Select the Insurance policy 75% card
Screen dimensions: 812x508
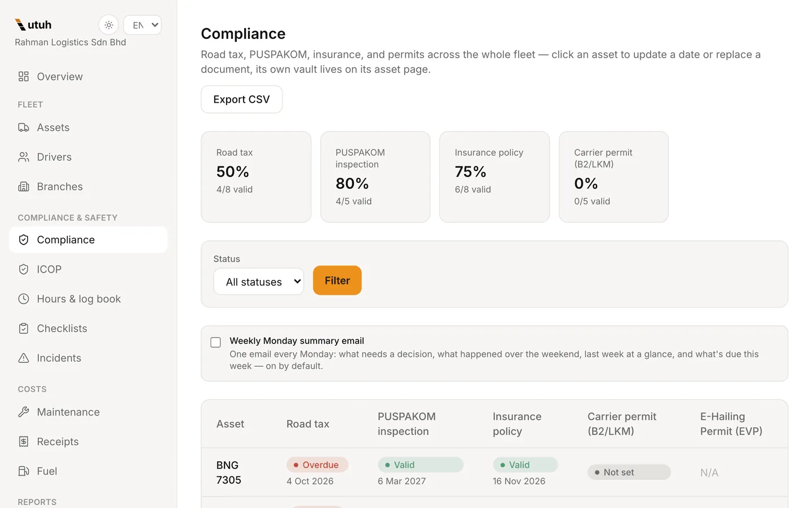pos(495,177)
